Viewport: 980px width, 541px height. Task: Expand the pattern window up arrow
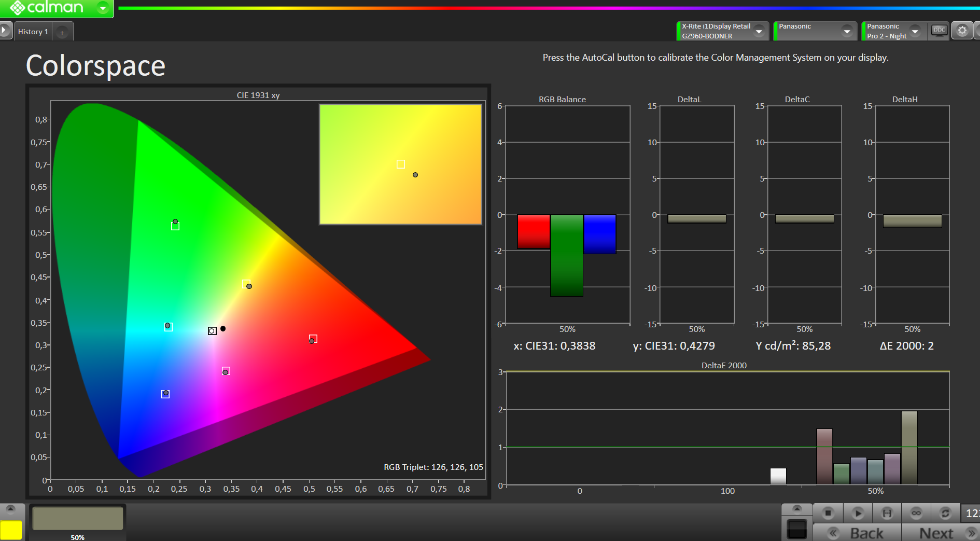[797, 508]
